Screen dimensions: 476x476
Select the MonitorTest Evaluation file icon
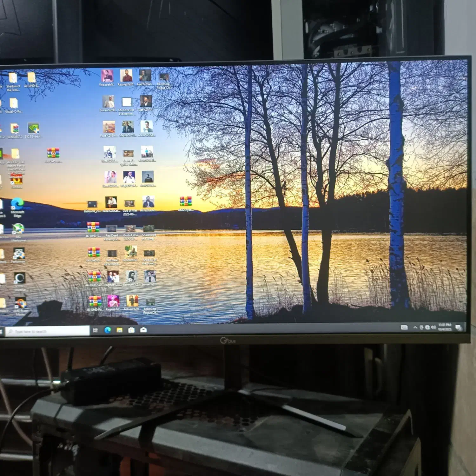coord(127,102)
